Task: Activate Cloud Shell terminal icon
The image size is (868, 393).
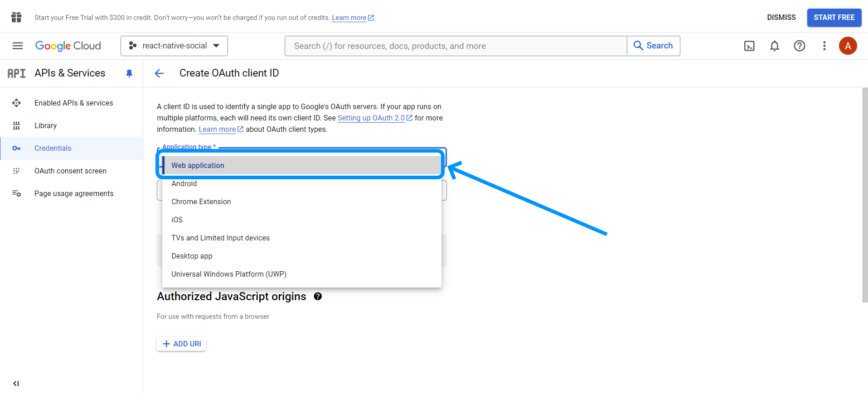Action: 749,46
